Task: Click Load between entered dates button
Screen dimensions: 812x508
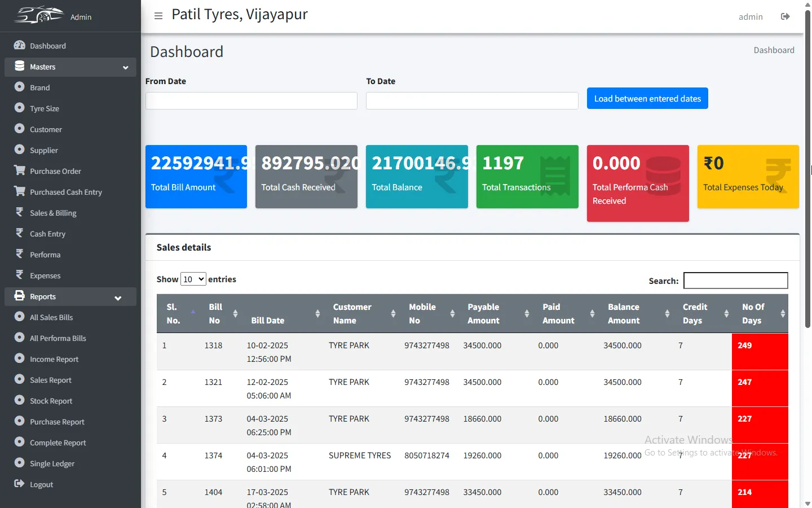Action: [x=647, y=98]
